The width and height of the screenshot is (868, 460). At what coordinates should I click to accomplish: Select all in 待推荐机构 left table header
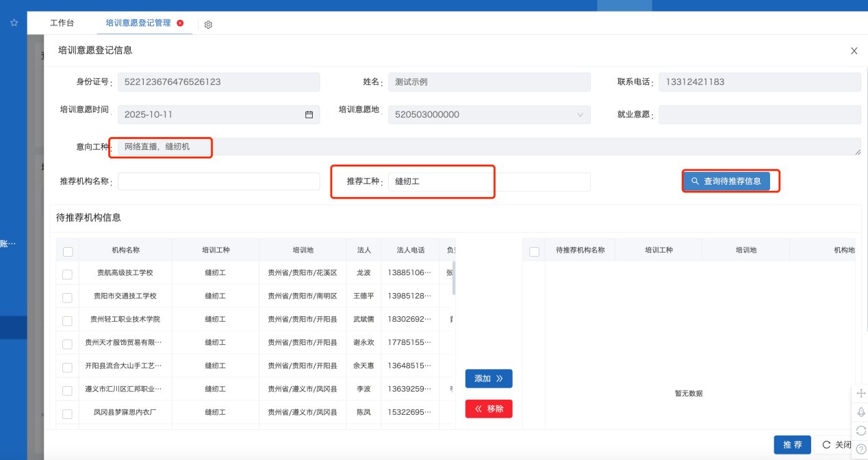pos(68,251)
